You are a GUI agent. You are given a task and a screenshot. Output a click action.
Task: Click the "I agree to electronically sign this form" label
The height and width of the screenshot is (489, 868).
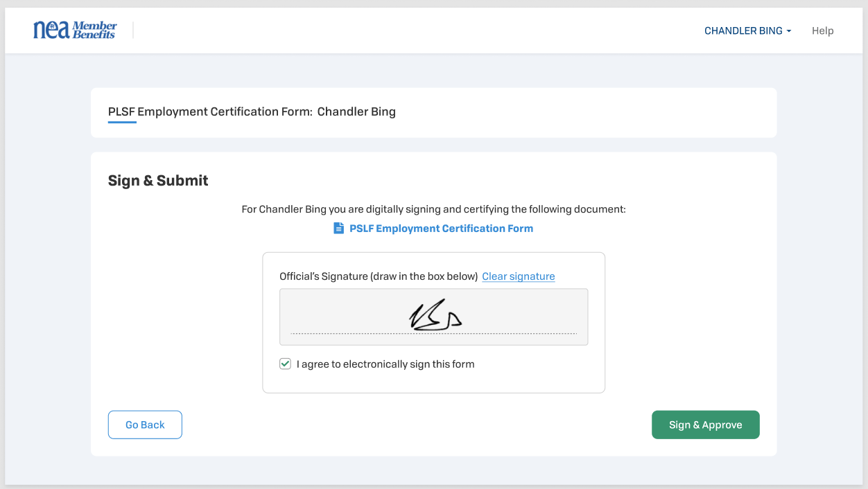tap(385, 364)
